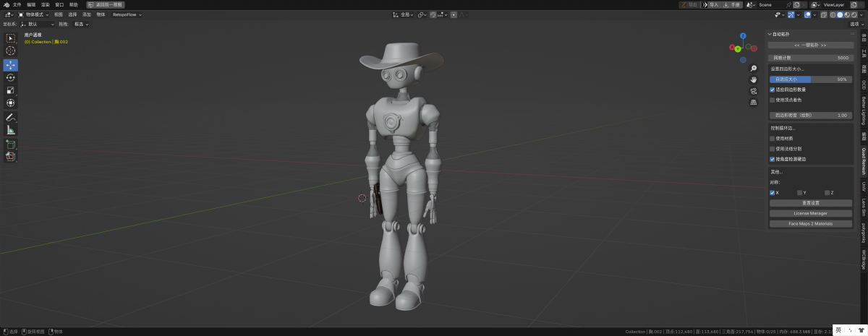Select rendered viewport shading
This screenshot has height=336, width=868.
pos(854,14)
